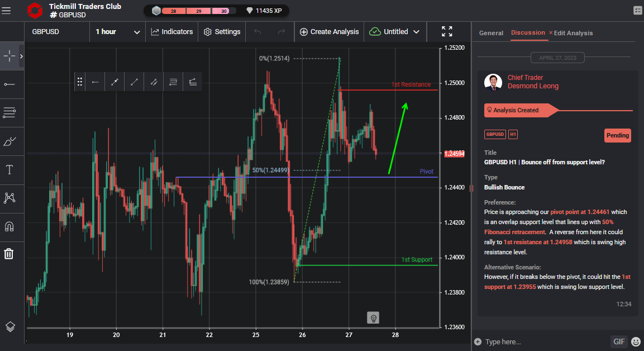Click the 0%(1.2514) Fibonacci label
Viewport: 644px width, 351px height.
pyautogui.click(x=274, y=58)
